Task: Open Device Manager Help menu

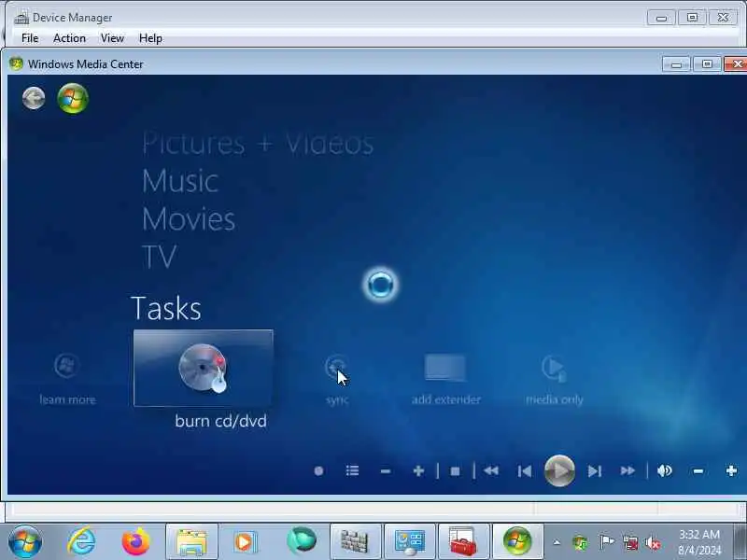Action: tap(150, 38)
